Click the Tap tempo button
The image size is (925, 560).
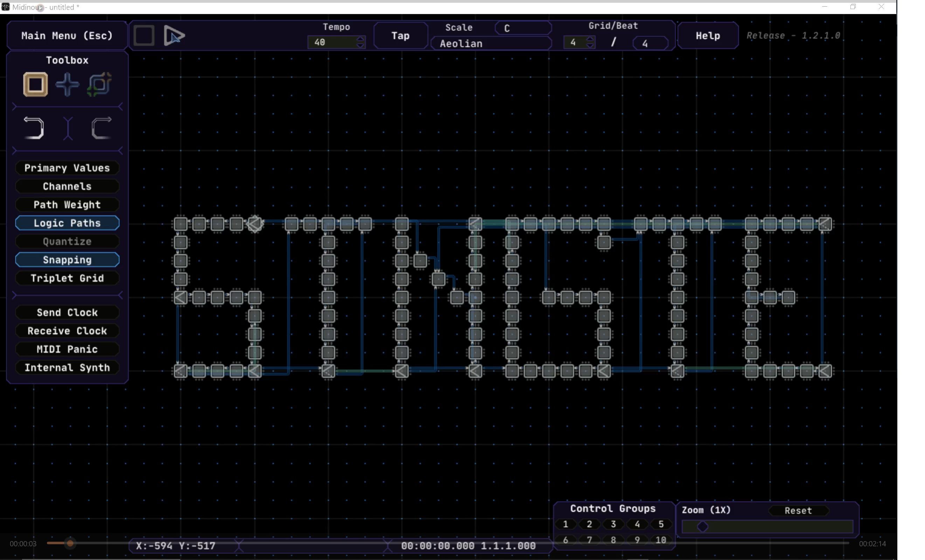click(400, 36)
